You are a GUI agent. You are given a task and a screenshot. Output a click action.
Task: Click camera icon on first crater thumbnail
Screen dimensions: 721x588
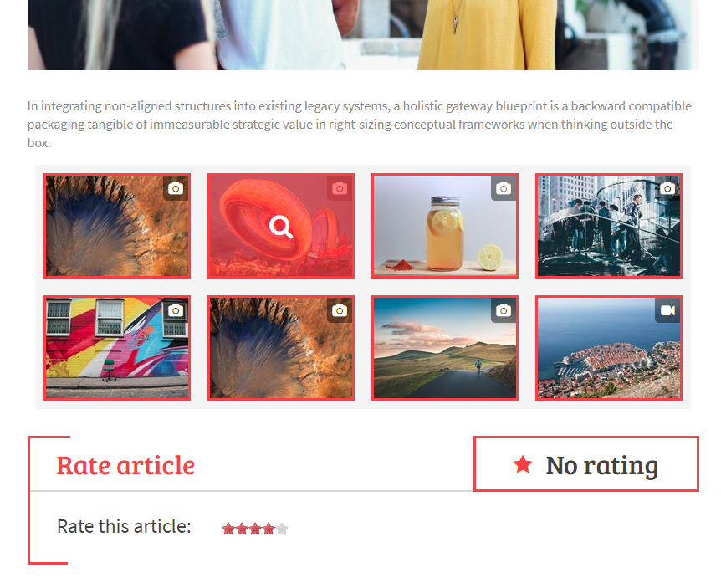(176, 188)
